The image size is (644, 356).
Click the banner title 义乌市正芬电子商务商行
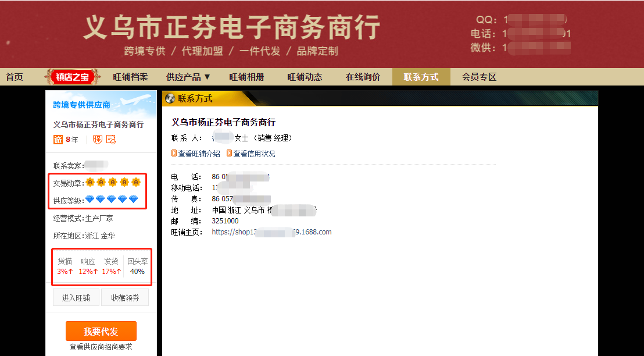pyautogui.click(x=232, y=28)
